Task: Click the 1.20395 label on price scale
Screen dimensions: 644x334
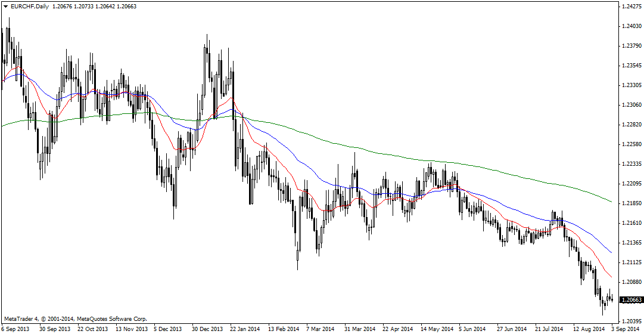Action: pyautogui.click(x=630, y=321)
